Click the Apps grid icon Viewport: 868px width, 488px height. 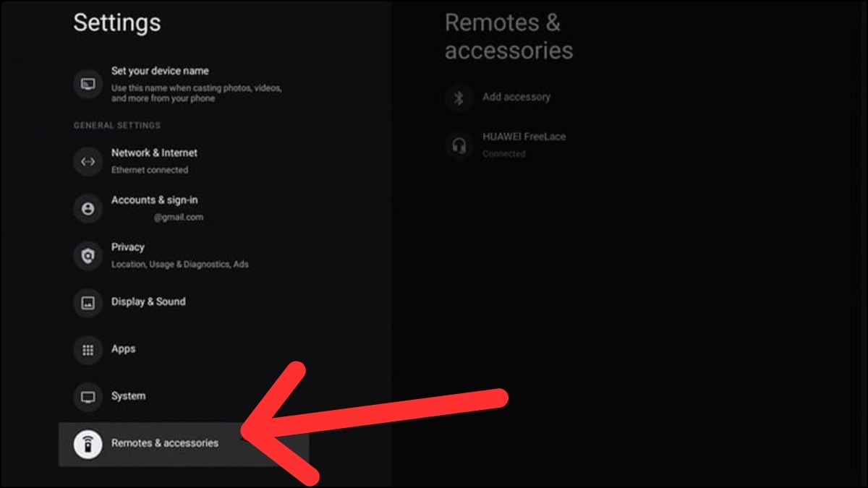(x=88, y=350)
